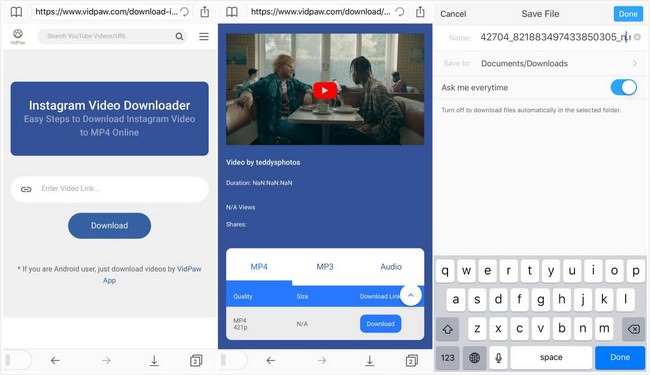Tap keyboard Done key

pos(620,358)
